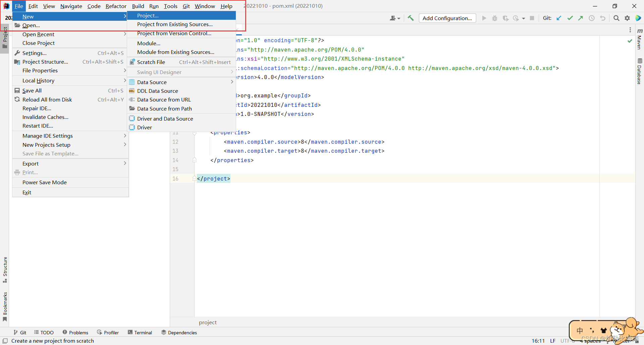Open the Edit menu
The width and height of the screenshot is (644, 345).
tap(33, 6)
